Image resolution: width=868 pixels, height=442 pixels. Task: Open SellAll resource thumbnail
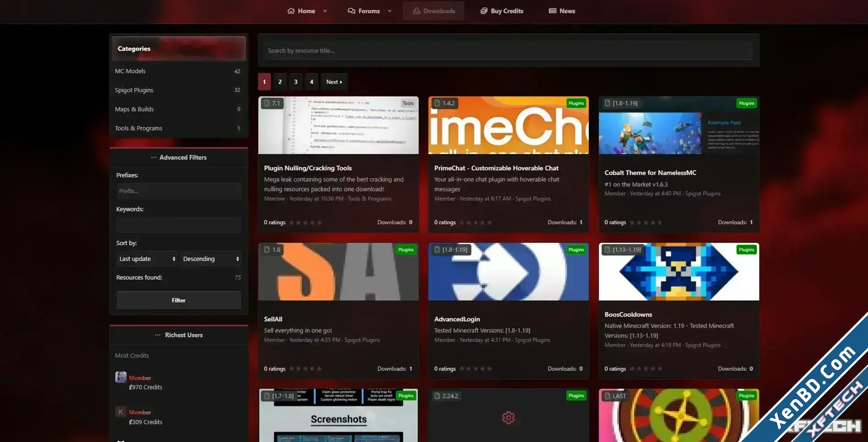tap(338, 272)
